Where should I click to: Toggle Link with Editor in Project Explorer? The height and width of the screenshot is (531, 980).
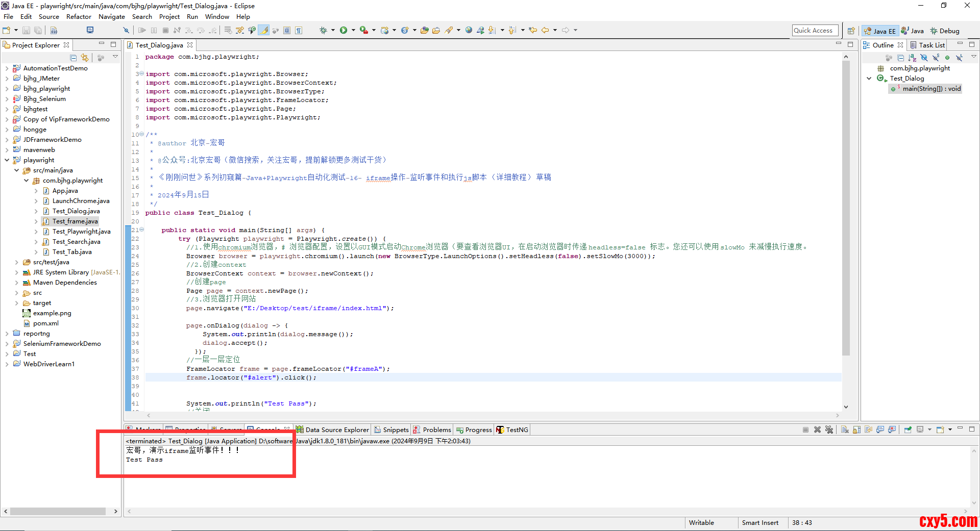coord(85,58)
